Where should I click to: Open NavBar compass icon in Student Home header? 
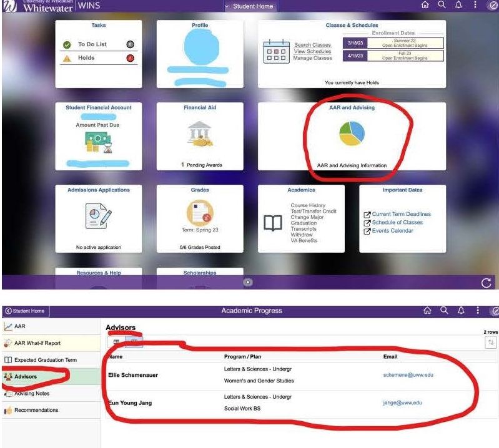pos(492,6)
